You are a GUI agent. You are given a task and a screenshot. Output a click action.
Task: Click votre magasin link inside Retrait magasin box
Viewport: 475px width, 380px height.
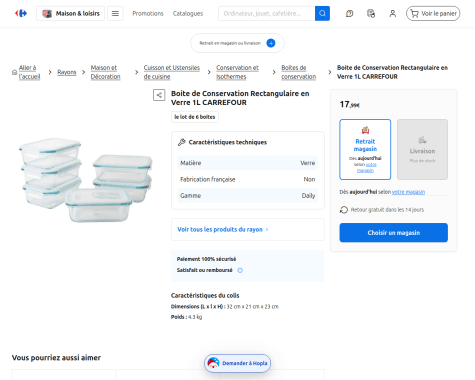[x=368, y=167]
